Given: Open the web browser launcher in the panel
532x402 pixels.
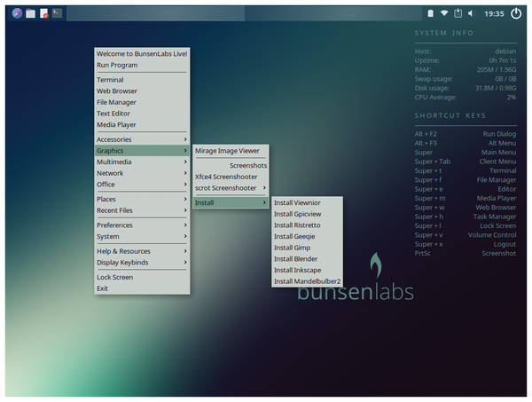Looking at the screenshot, I should pyautogui.click(x=17, y=13).
